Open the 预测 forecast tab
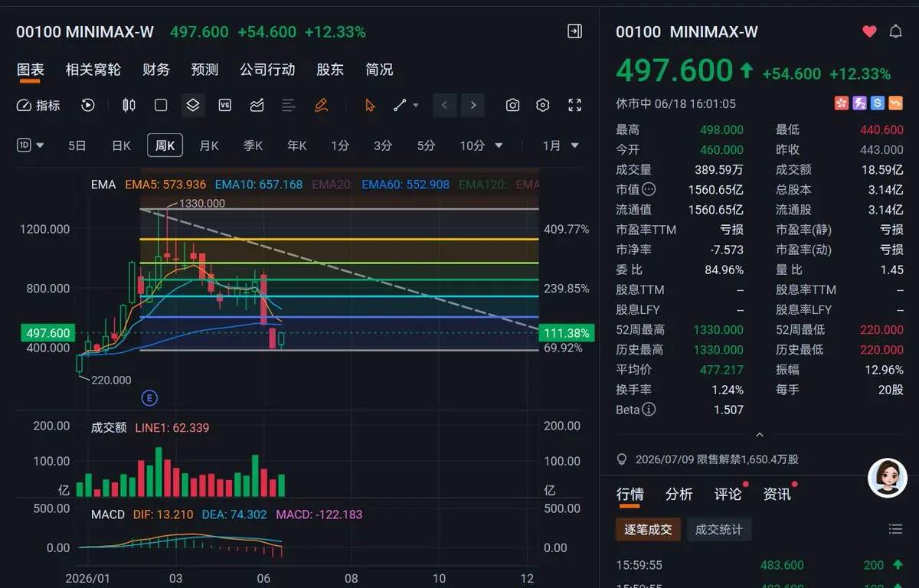This screenshot has height=588, width=919. click(x=204, y=70)
